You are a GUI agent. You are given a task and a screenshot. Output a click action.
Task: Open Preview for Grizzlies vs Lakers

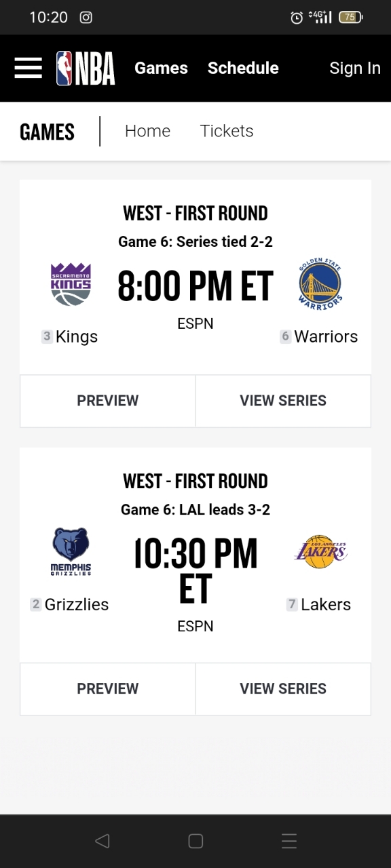(x=108, y=689)
